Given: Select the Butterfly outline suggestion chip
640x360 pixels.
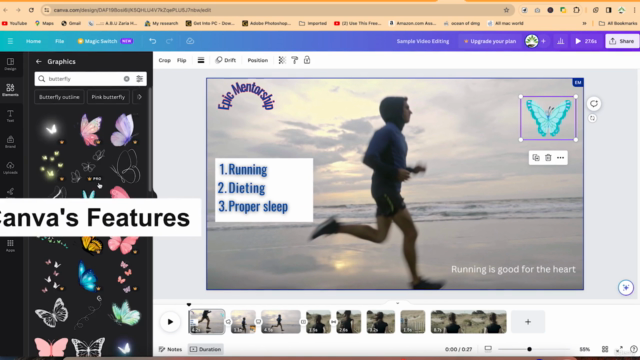Looking at the screenshot, I should point(59,97).
